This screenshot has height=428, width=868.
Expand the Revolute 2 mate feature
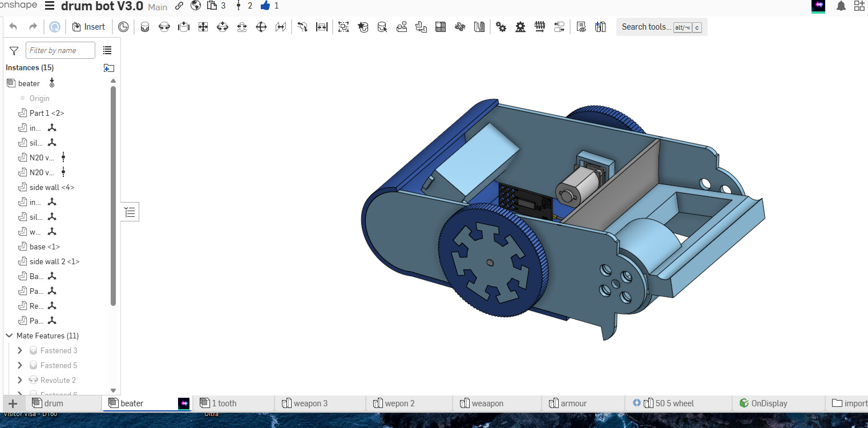coord(20,380)
